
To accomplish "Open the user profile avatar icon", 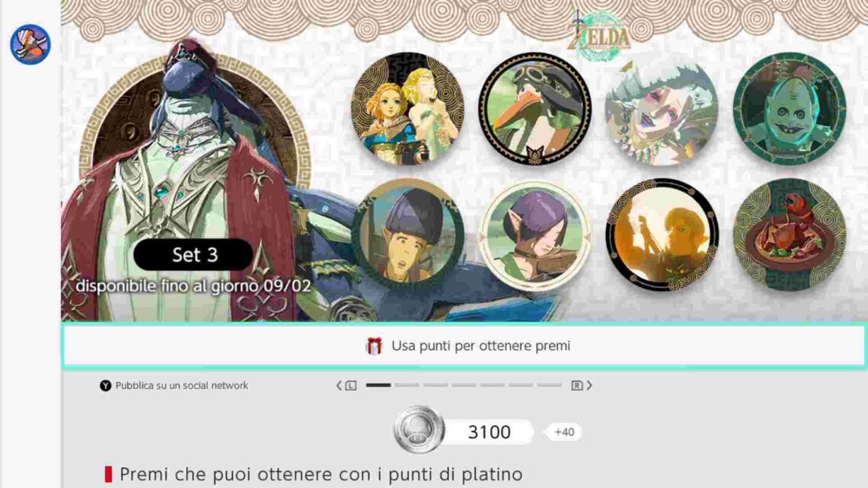I will pos(30,44).
